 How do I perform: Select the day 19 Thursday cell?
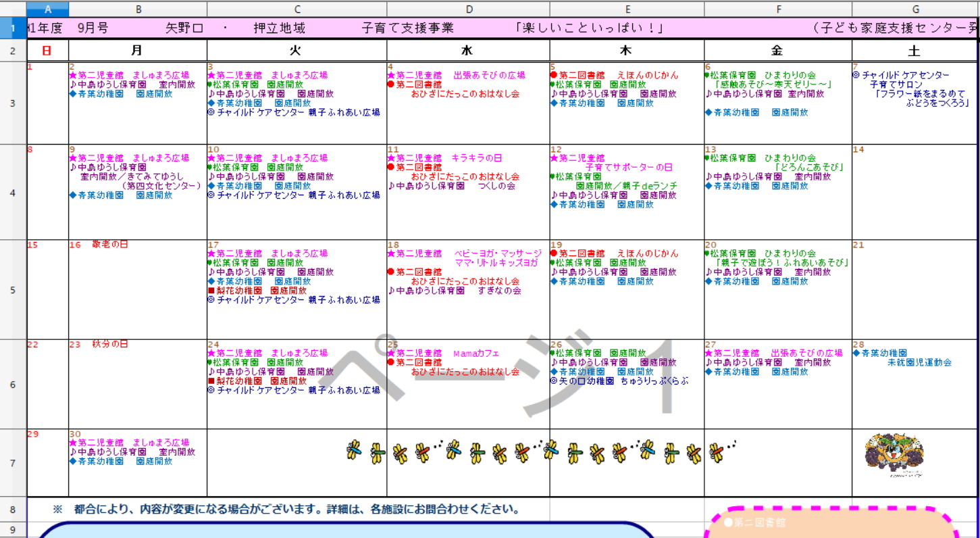point(627,289)
